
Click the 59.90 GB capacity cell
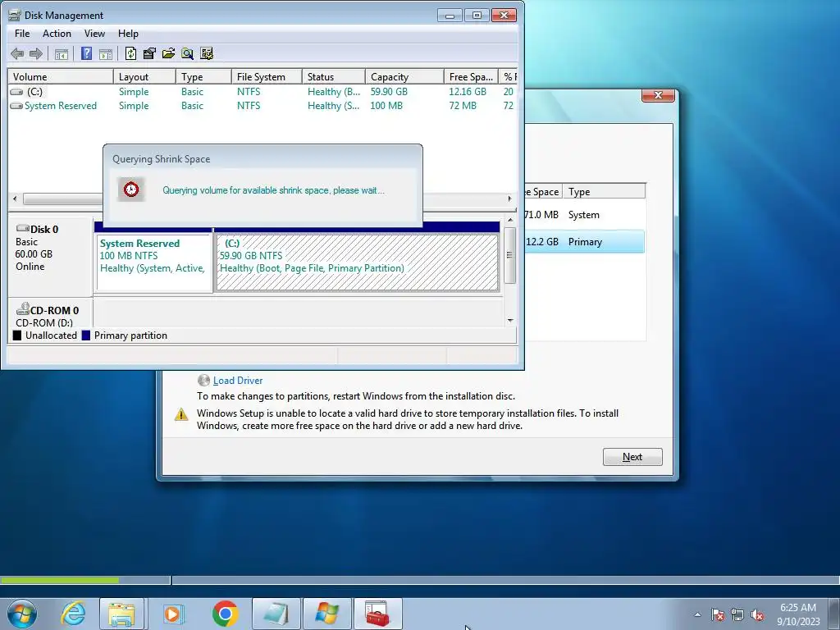click(x=389, y=92)
